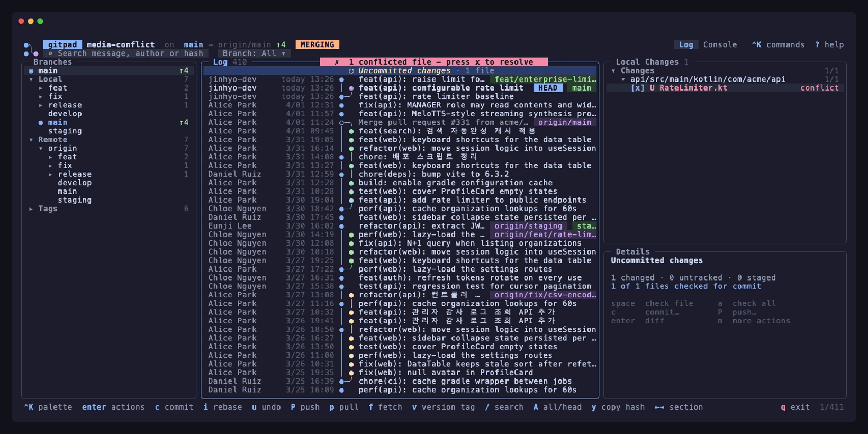Viewport: 868px width, 434px height.
Task: Select the staging branch under origin
Action: (75, 200)
